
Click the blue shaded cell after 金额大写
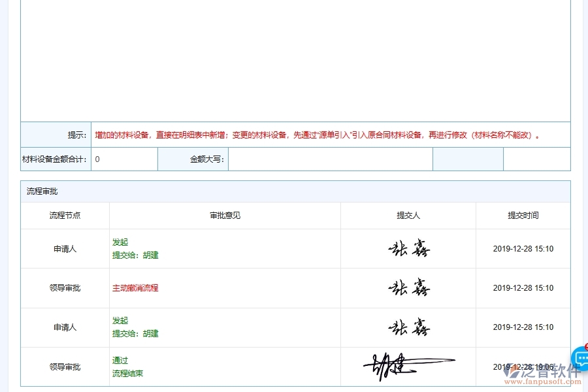click(x=467, y=159)
